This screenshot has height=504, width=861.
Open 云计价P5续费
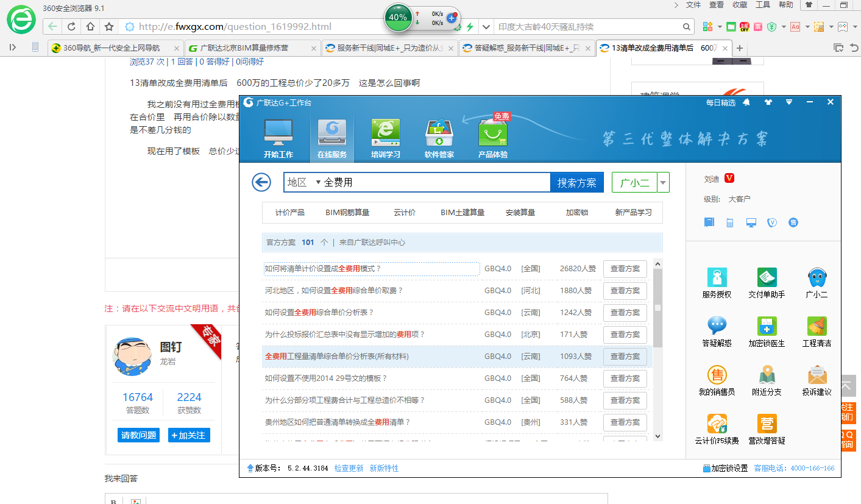pyautogui.click(x=717, y=430)
